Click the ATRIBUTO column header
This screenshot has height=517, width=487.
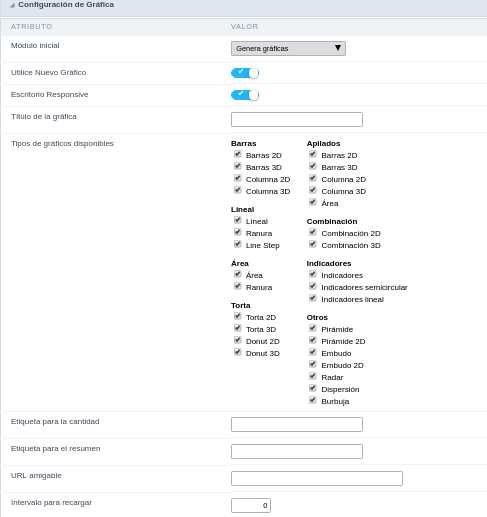31,27
